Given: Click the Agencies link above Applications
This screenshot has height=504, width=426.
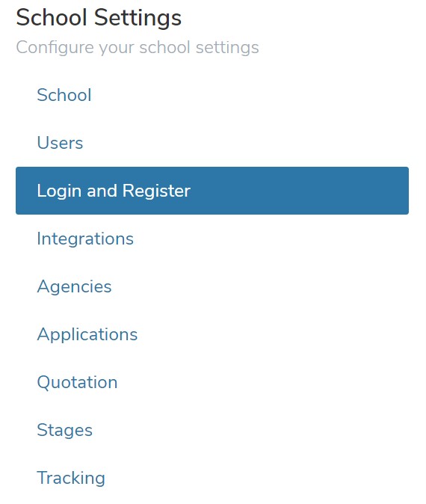Looking at the screenshot, I should tap(74, 286).
